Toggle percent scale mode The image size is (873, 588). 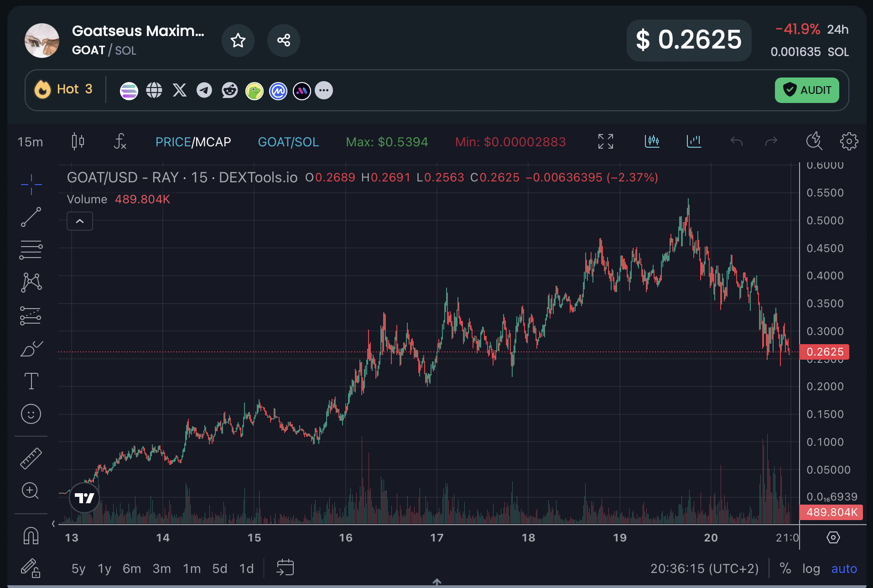coord(785,568)
